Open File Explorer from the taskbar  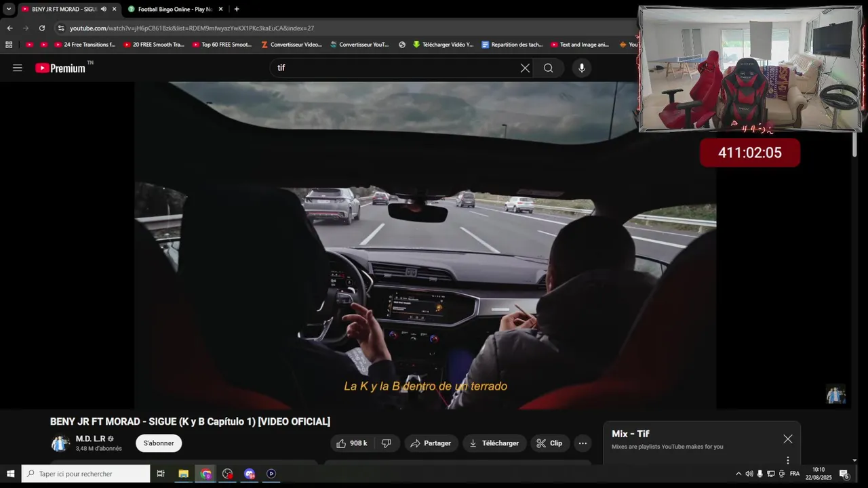coord(183,474)
